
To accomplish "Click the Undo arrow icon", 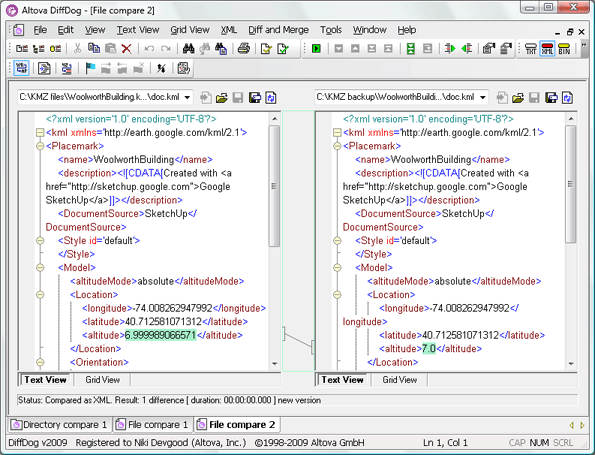I will (x=149, y=49).
